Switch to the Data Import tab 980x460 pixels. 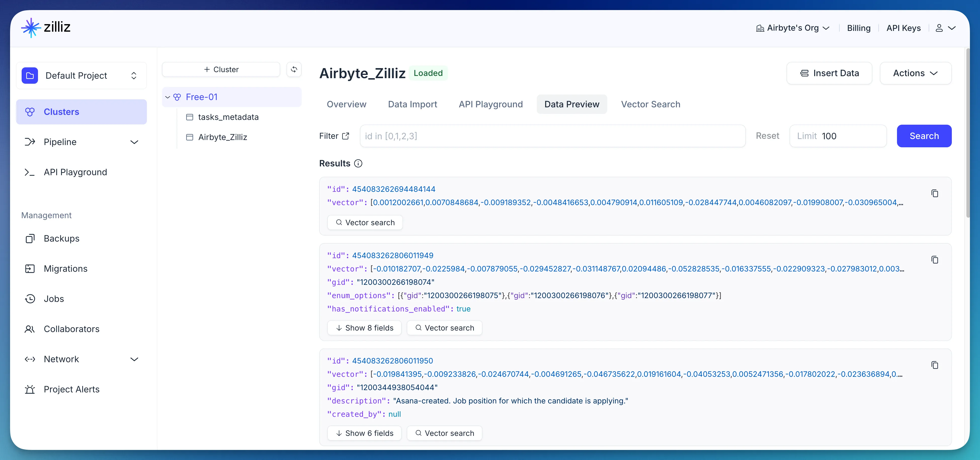click(x=412, y=104)
